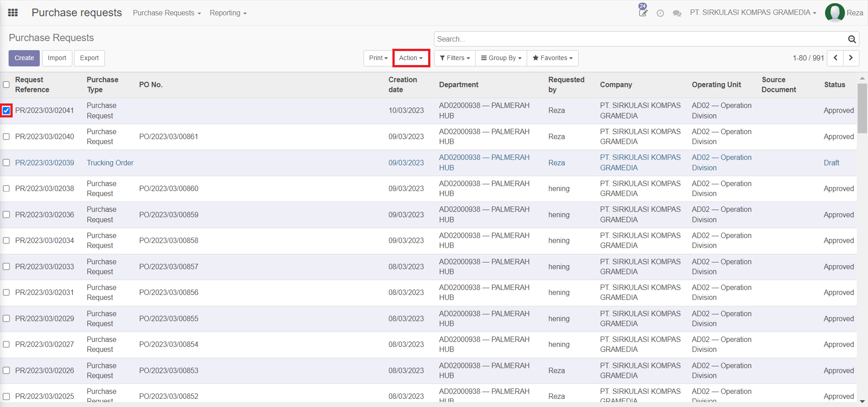Open the Reporting top menu

(228, 13)
